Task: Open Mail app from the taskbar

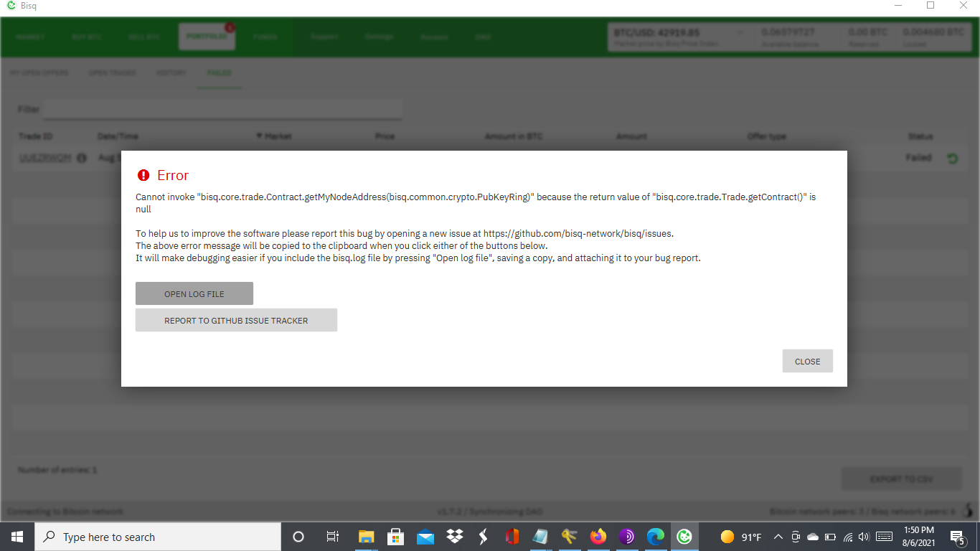Action: pos(425,537)
